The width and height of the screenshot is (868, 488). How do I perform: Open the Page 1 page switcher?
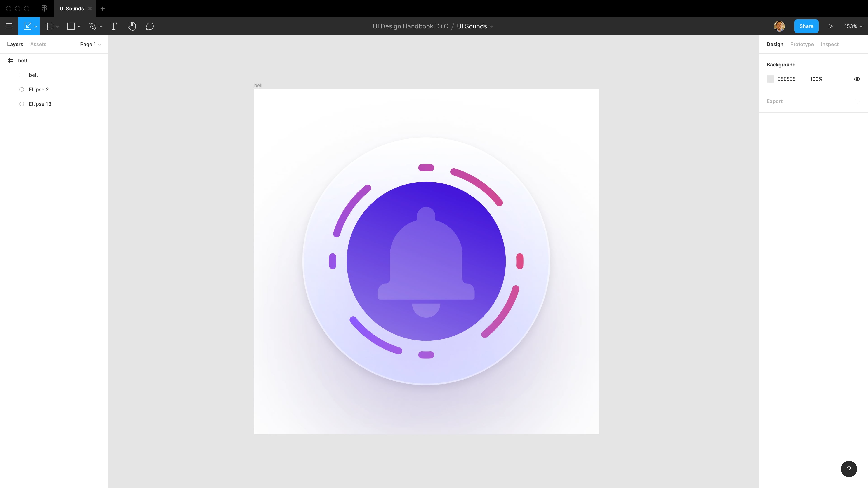coord(90,44)
